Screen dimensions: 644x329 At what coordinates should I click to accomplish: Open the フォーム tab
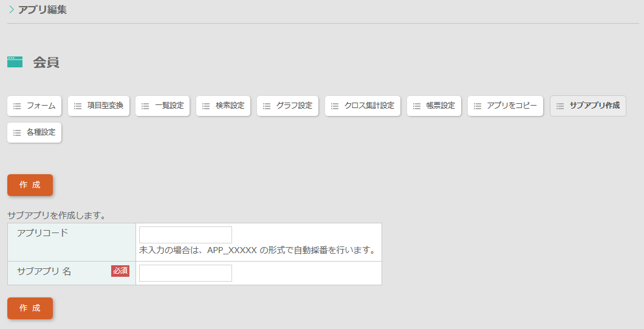tap(34, 106)
